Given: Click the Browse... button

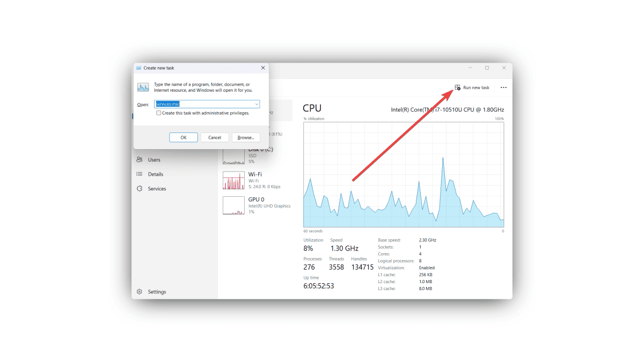Looking at the screenshot, I should pos(246,137).
